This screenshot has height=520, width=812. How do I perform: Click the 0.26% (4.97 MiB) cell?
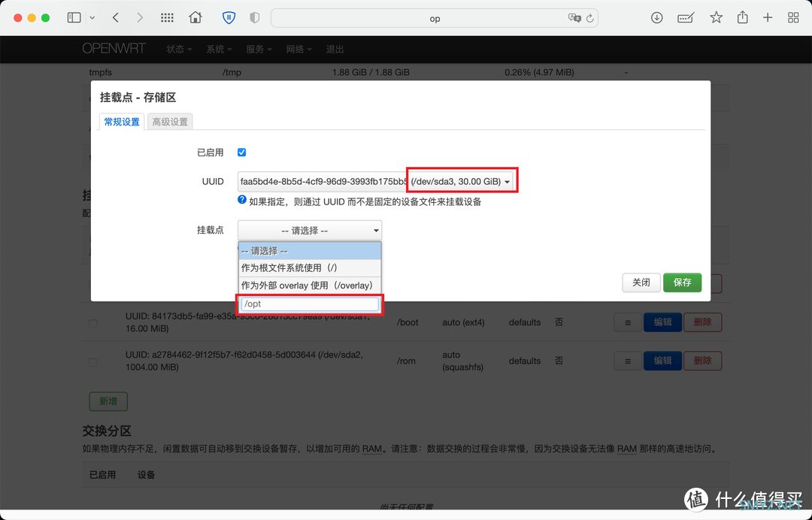coord(539,72)
